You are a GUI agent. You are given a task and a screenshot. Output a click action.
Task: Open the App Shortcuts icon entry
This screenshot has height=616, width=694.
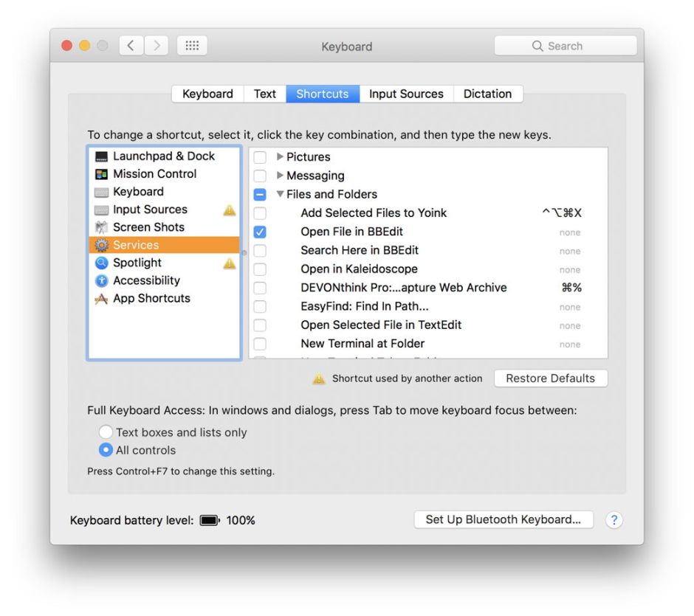(101, 298)
